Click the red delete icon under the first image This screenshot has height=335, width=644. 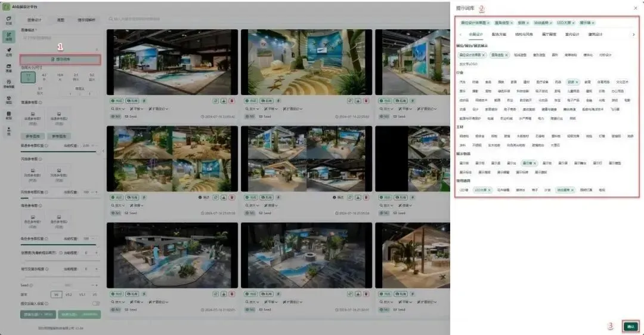point(231,101)
